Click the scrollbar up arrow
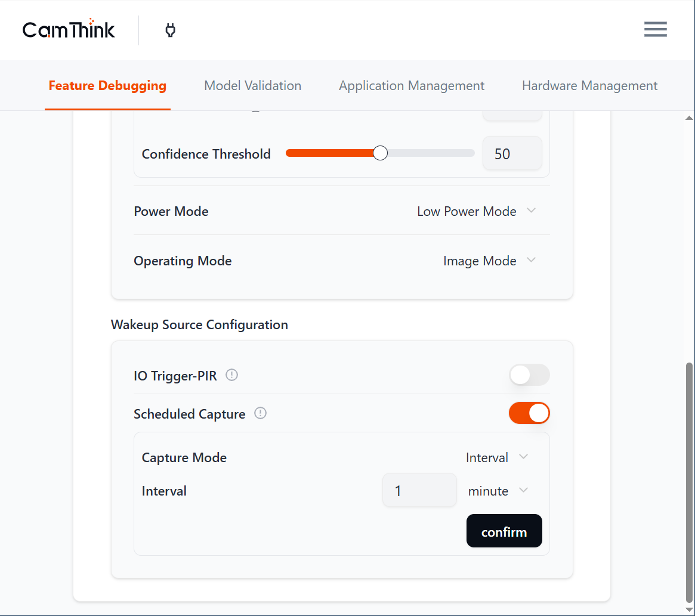This screenshot has height=616, width=695. [x=690, y=117]
